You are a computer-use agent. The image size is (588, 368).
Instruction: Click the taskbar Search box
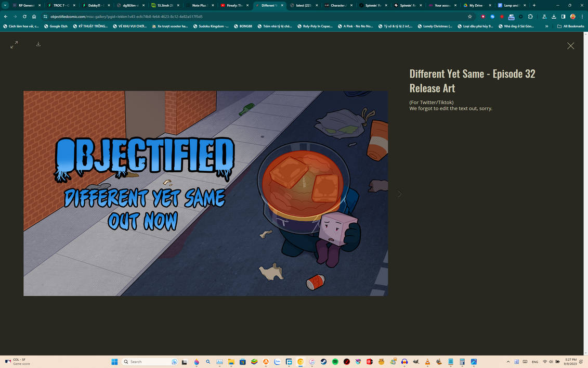click(149, 362)
